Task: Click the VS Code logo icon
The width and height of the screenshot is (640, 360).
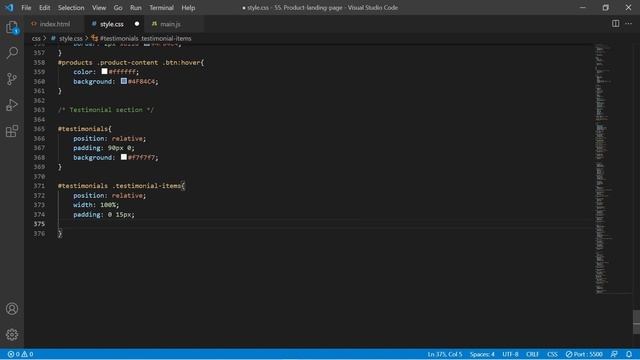Action: [x=9, y=7]
